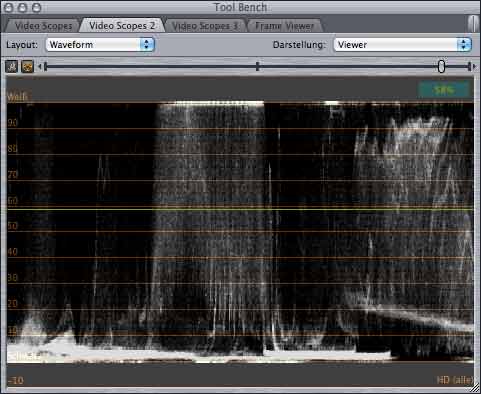The width and height of the screenshot is (481, 394).
Task: Switch to the Video Scopes 3 tab
Action: coord(205,26)
